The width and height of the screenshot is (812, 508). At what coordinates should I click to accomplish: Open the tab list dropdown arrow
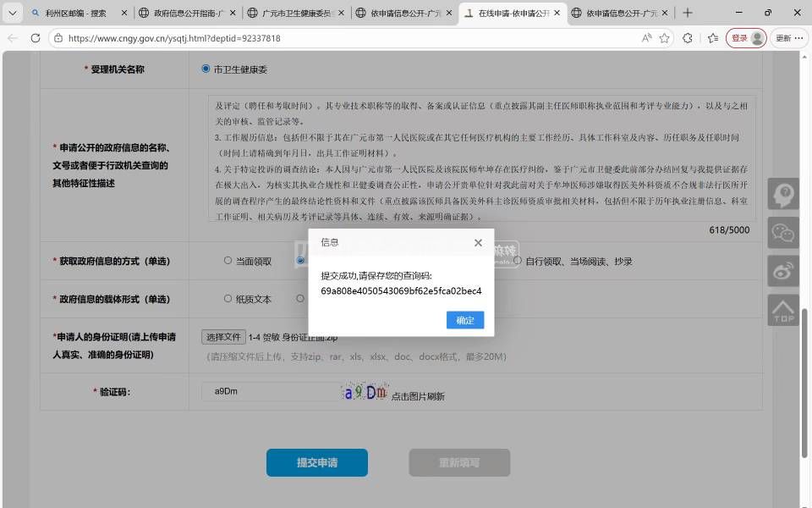pos(13,13)
